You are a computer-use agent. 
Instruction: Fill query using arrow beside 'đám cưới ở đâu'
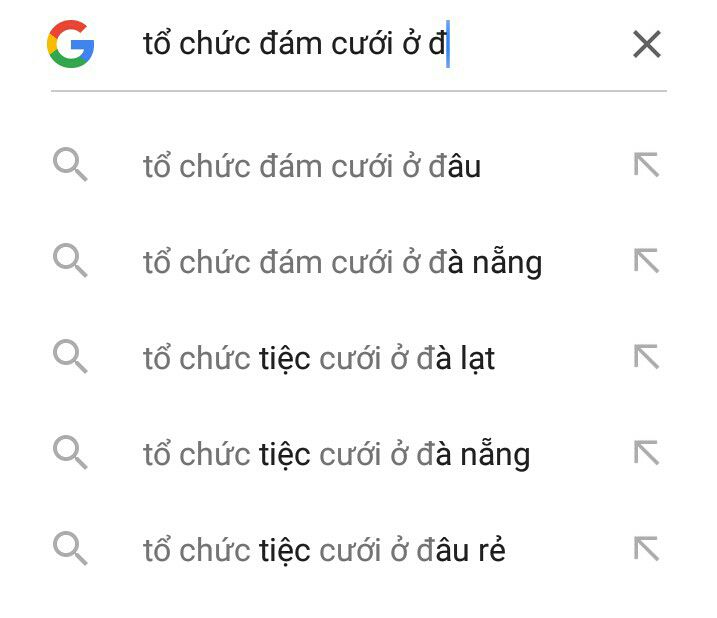[x=647, y=164]
